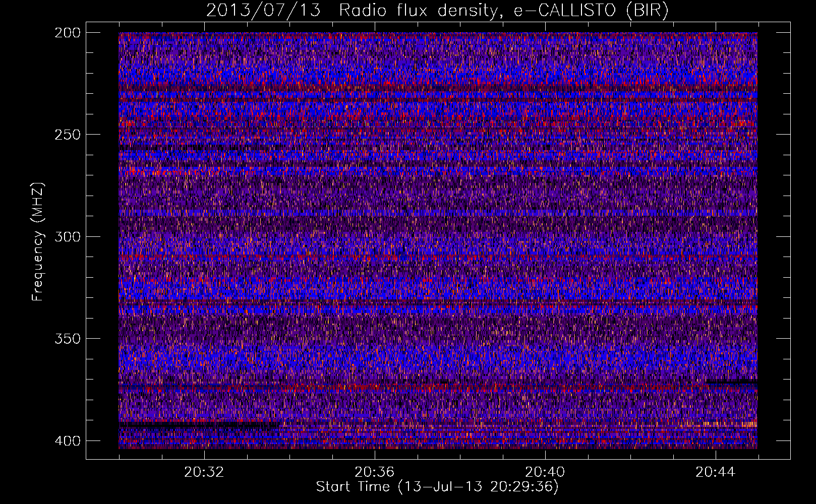Click the 20:32 time tick label
The height and width of the screenshot is (504, 816).
(x=204, y=472)
